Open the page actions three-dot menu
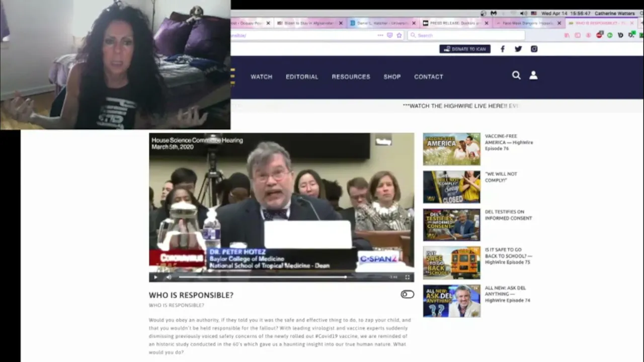The height and width of the screenshot is (362, 644). (x=380, y=35)
